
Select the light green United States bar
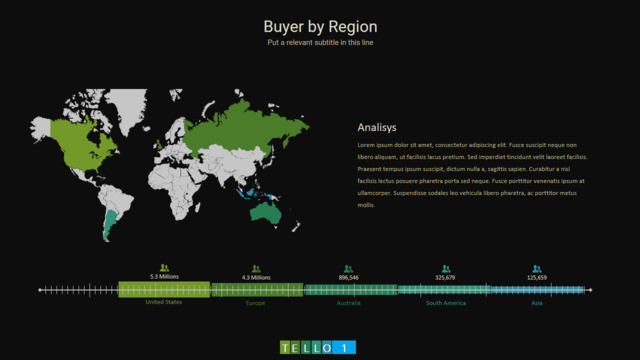(x=164, y=289)
